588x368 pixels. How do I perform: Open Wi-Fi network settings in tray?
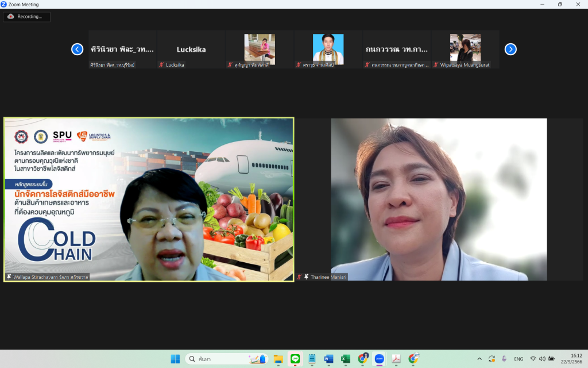[533, 359]
